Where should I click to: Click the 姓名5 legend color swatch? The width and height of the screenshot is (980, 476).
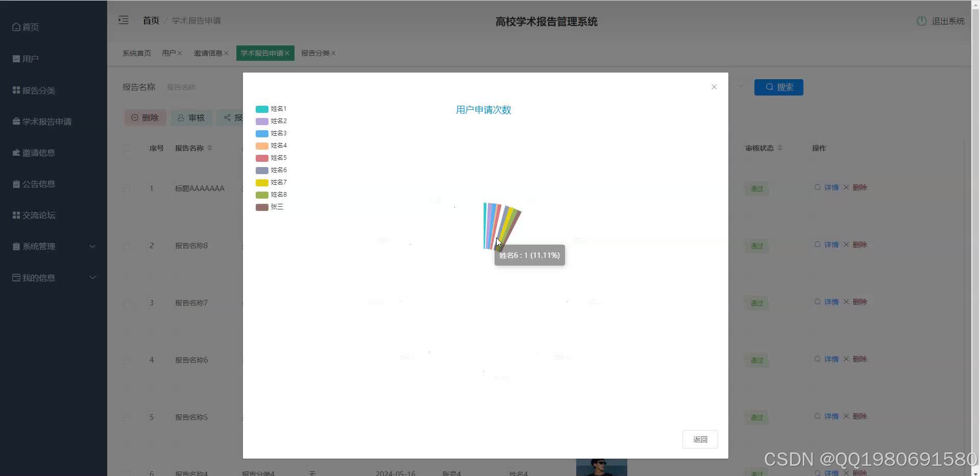261,158
